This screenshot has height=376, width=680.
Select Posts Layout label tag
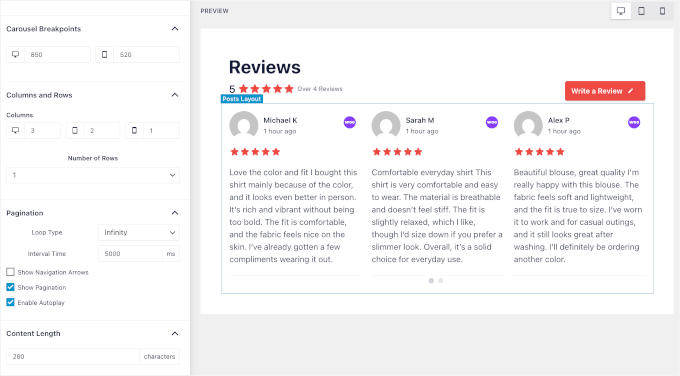click(242, 99)
